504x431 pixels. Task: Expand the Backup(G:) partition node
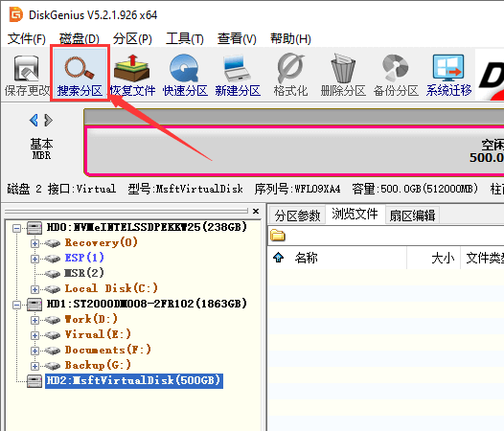(34, 366)
